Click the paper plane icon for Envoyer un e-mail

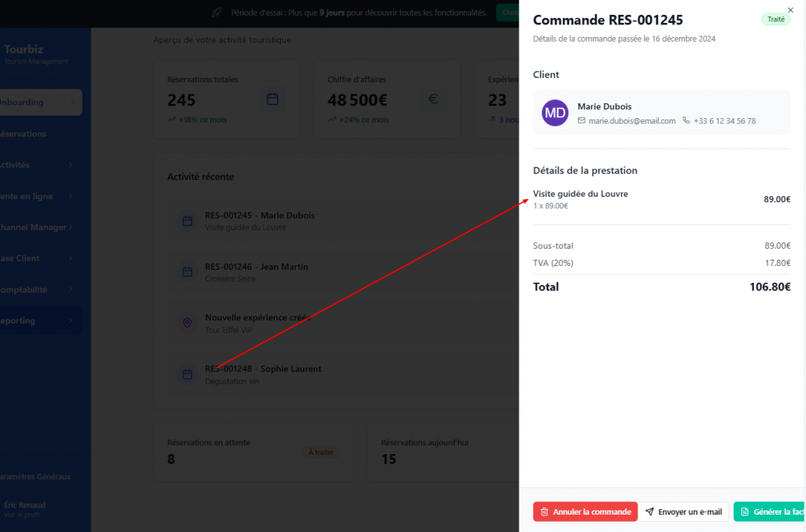649,512
